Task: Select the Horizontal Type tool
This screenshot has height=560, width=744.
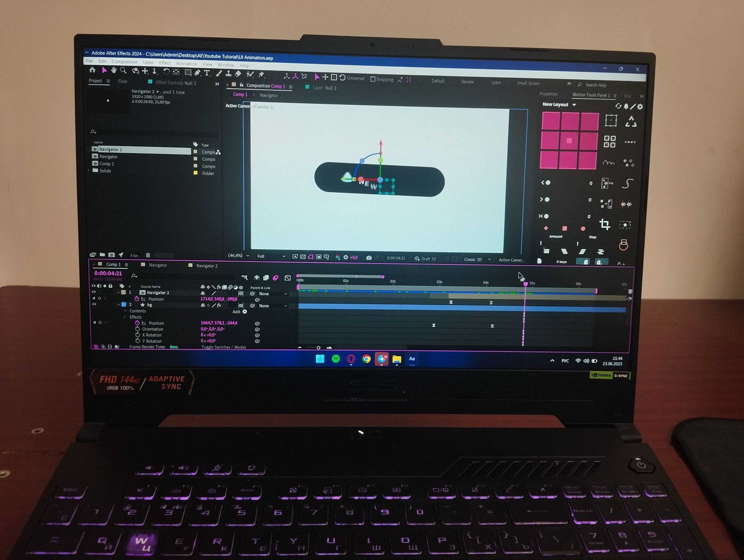Action: pos(207,73)
